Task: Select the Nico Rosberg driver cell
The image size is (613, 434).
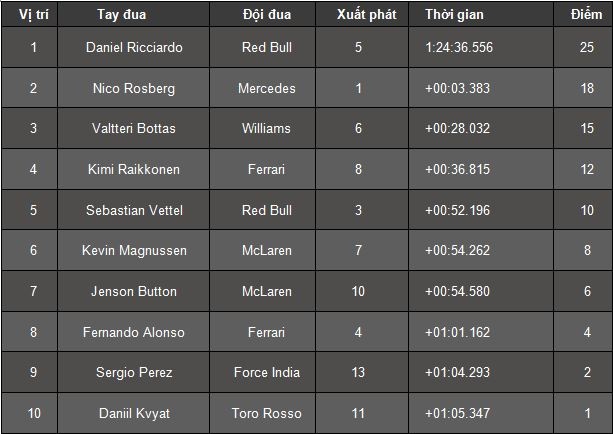Action: coord(134,88)
